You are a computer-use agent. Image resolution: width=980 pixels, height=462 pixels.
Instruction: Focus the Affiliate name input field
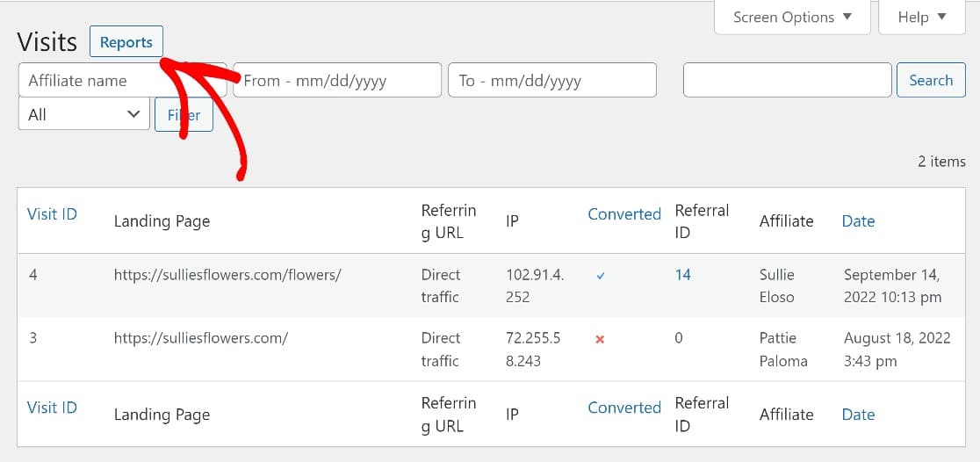(x=88, y=81)
